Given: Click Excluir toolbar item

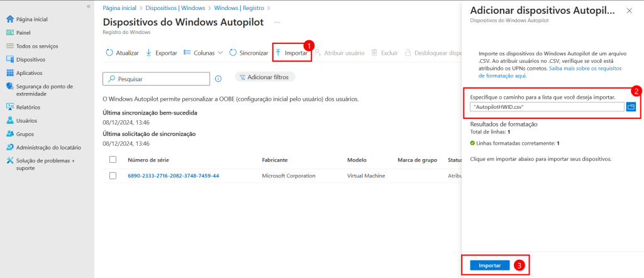Looking at the screenshot, I should (384, 53).
